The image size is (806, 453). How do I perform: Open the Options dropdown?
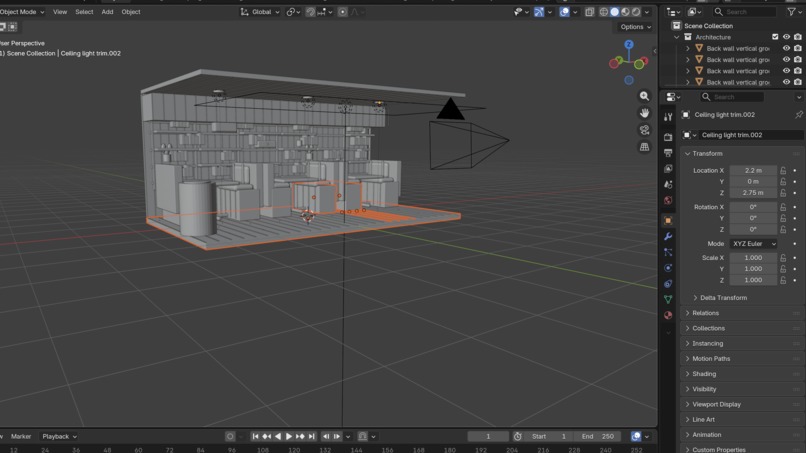pyautogui.click(x=635, y=27)
